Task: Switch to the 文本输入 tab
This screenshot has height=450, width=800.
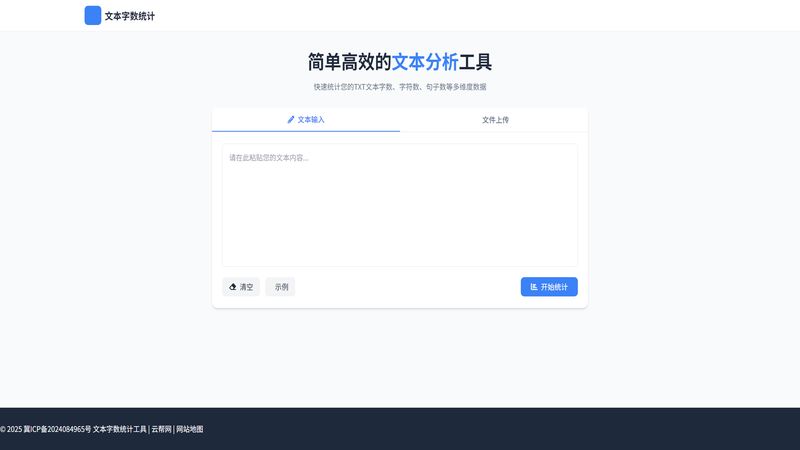Action: click(x=306, y=119)
